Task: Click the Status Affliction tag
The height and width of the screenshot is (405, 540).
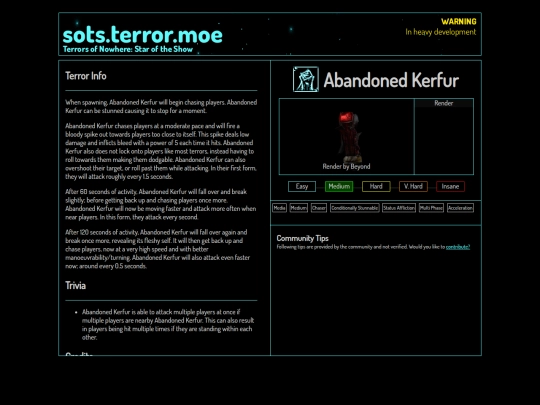Action: [399, 208]
